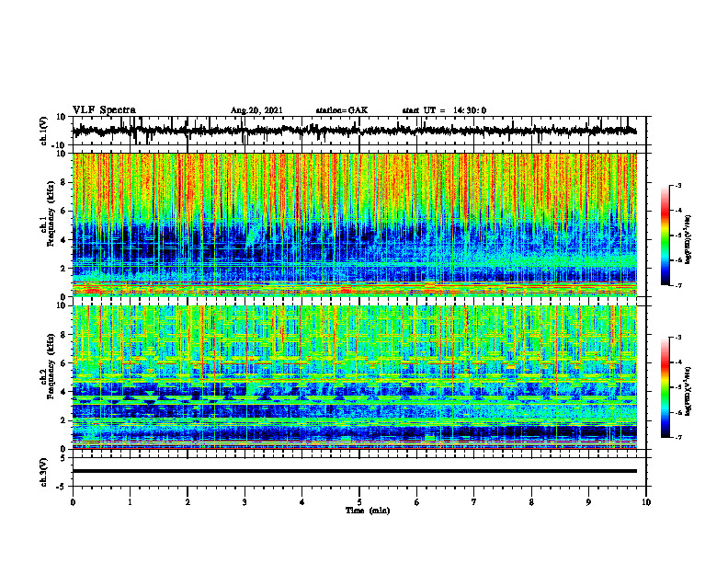This screenshot has width=728, height=563.
Task: Click the "8" tick on ch.1 frequency axis
Action: click(x=63, y=182)
